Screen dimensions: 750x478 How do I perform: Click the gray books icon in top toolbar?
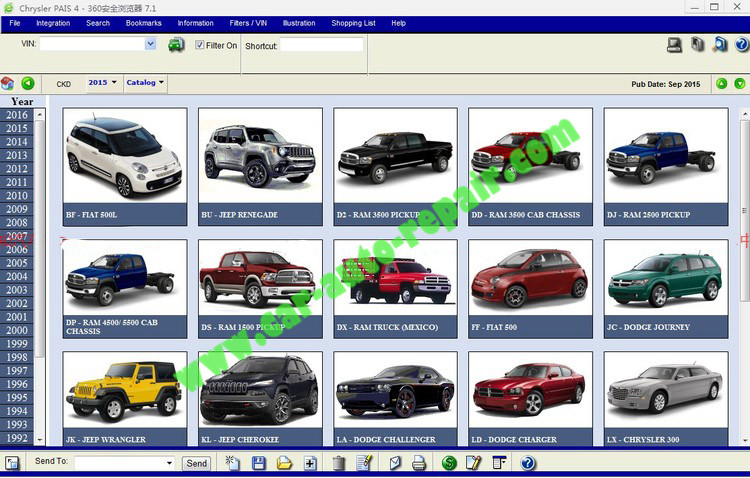698,45
